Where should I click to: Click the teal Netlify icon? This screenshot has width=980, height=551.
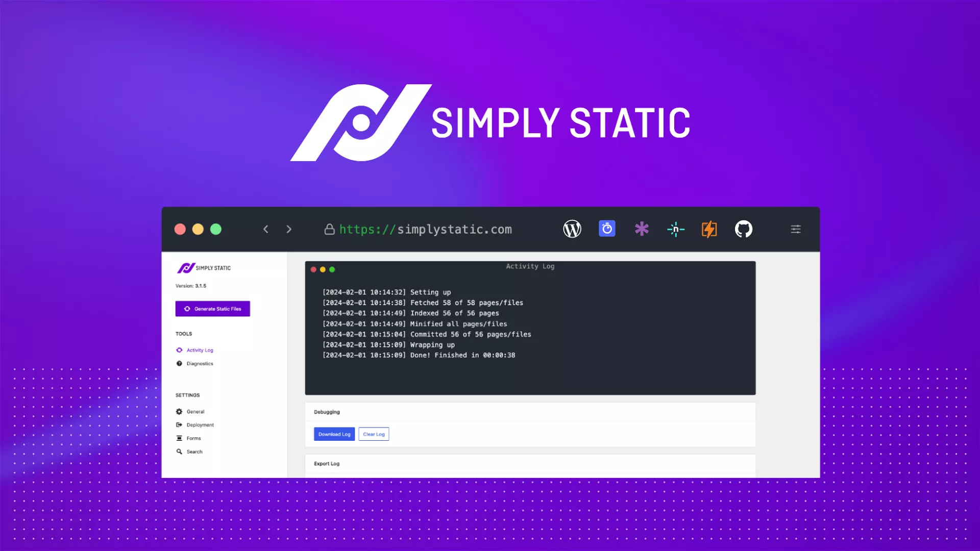(x=675, y=229)
